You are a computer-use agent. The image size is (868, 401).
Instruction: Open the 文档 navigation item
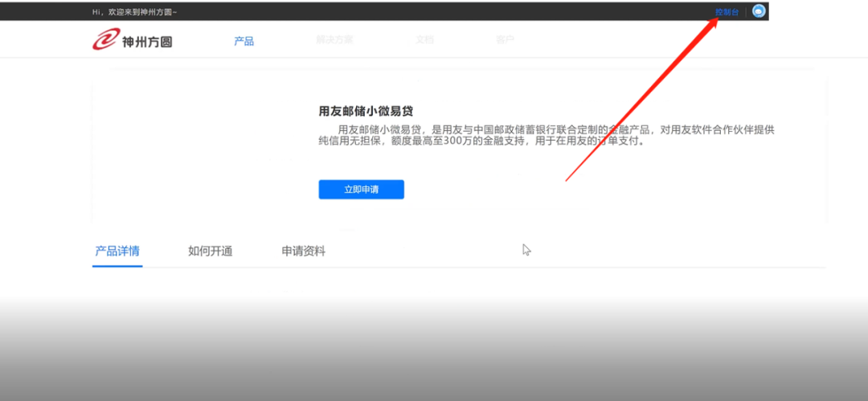(424, 39)
